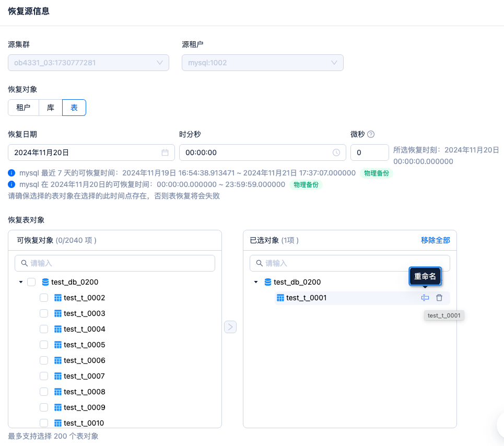The image size is (504, 446).
Task: Collapse test_db_0200 in the selected objects tree
Action: click(x=256, y=282)
